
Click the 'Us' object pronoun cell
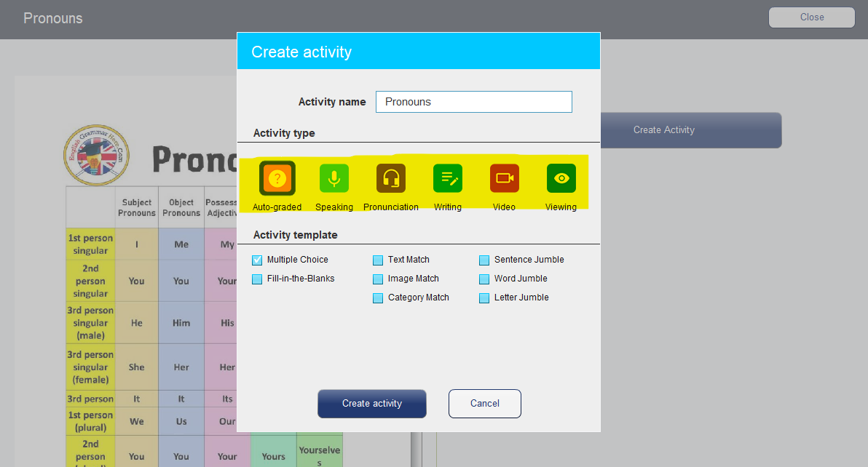pyautogui.click(x=181, y=421)
